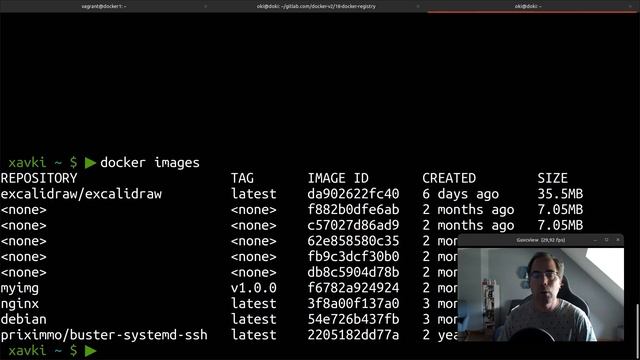This screenshot has height=360, width=640.
Task: Switch to the vagrant@docker1 terminal tab
Action: point(104,6)
